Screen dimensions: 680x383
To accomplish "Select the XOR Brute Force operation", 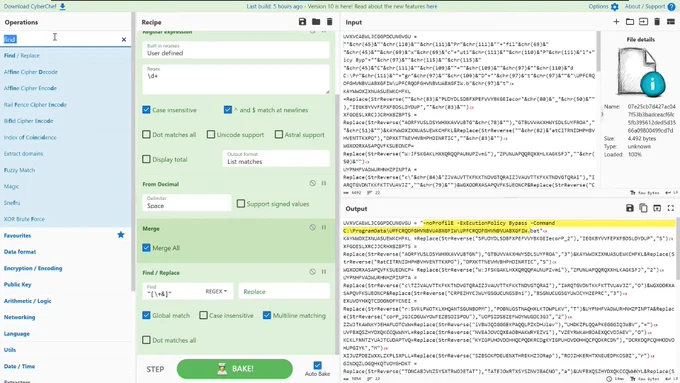I will point(65,219).
